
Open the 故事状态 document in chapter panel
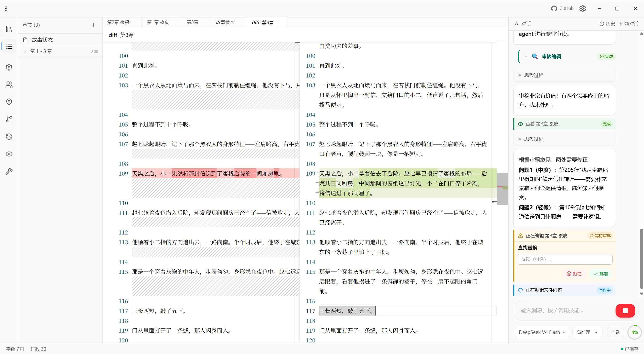[x=60, y=40]
